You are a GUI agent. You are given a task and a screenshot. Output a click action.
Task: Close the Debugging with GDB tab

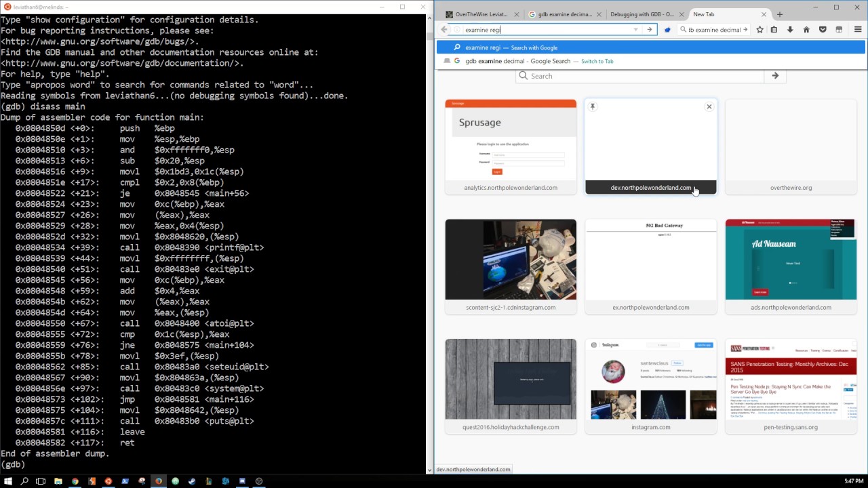[682, 14]
